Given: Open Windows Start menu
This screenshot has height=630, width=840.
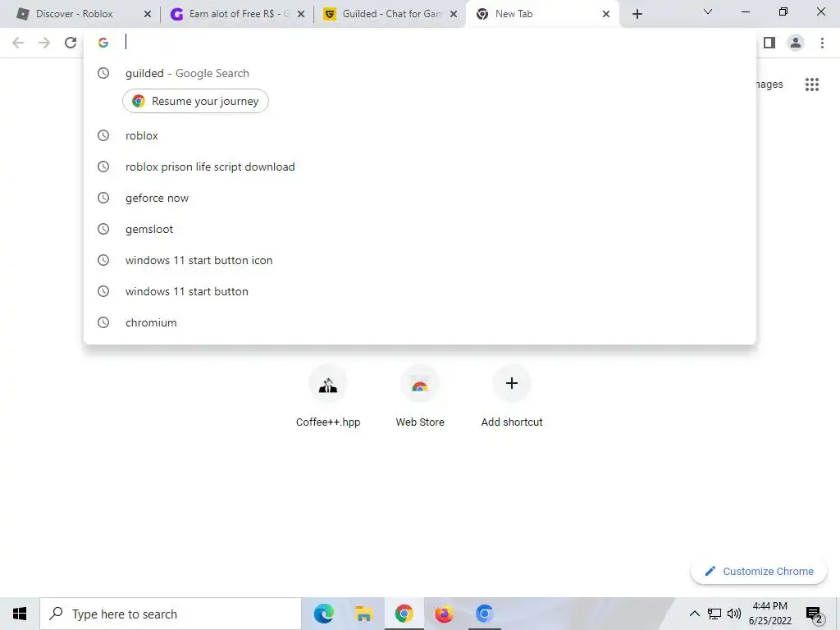Looking at the screenshot, I should [20, 614].
